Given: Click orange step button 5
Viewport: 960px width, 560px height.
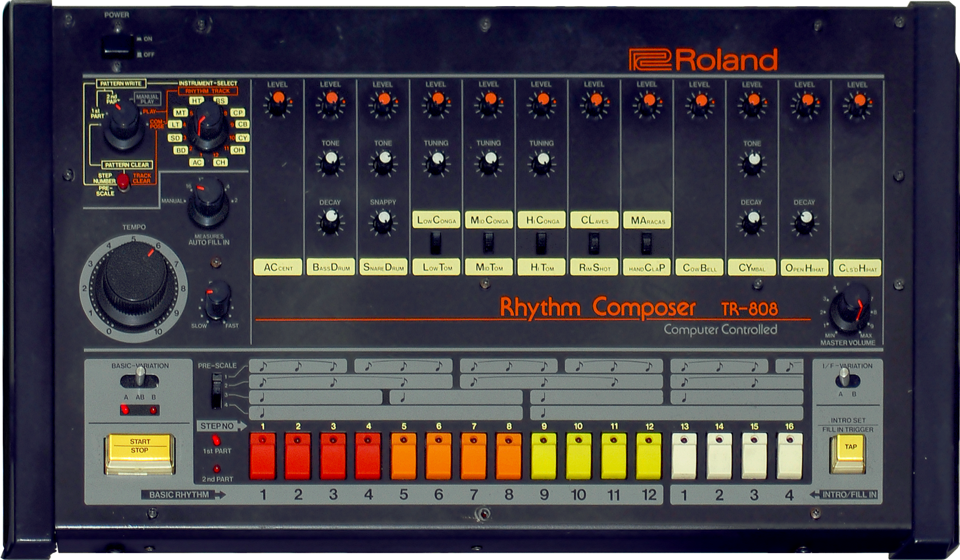Looking at the screenshot, I should (403, 456).
